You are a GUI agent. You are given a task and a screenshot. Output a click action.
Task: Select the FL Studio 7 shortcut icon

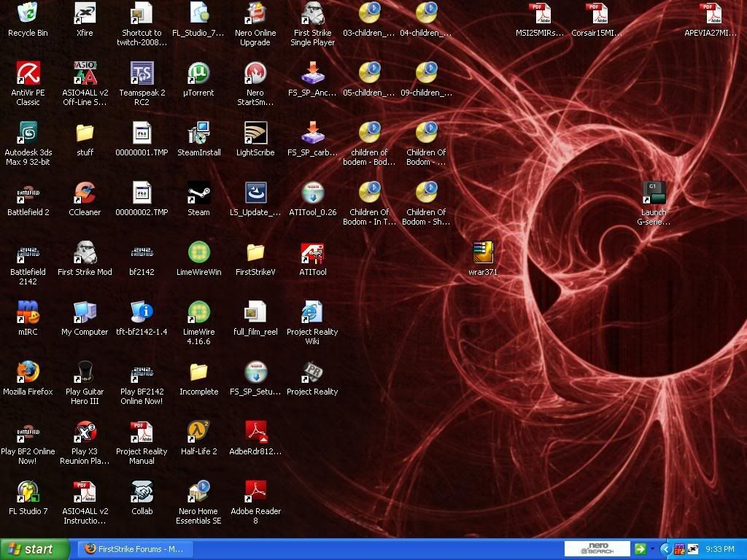click(28, 491)
